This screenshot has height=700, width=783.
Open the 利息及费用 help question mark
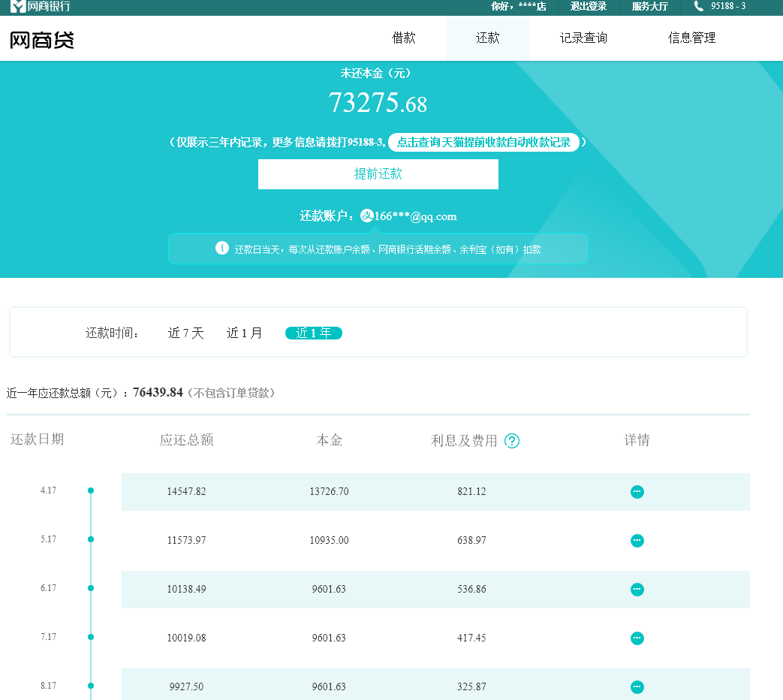point(512,441)
